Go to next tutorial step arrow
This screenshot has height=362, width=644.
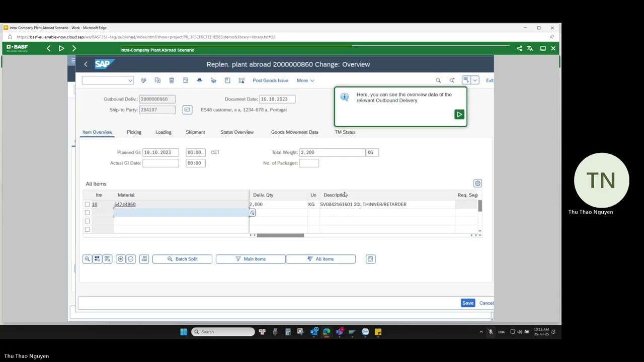[x=74, y=48]
